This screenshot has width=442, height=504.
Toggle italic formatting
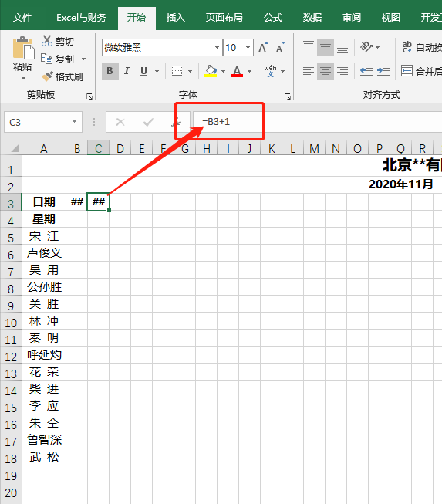coord(127,71)
